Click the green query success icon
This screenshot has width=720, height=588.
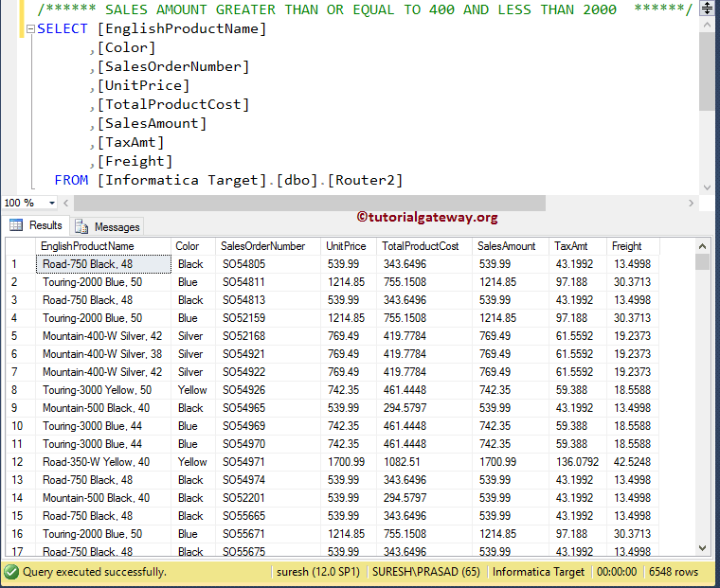pyautogui.click(x=11, y=572)
